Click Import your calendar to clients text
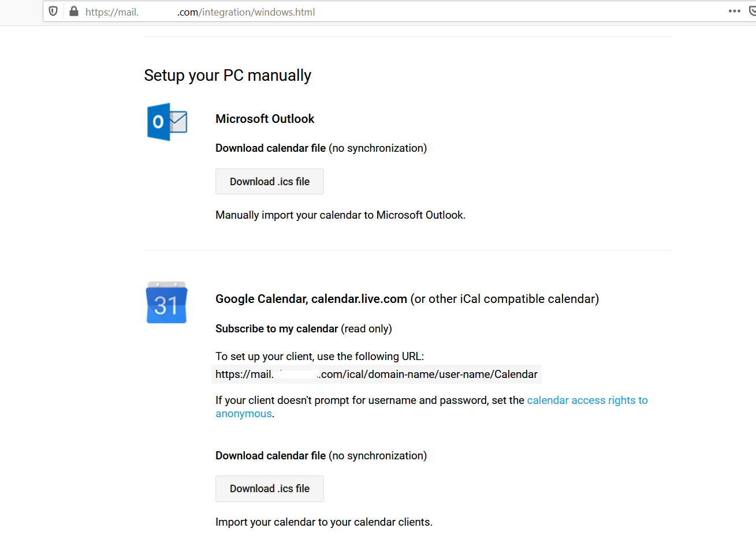This screenshot has height=543, width=756. coord(324,522)
